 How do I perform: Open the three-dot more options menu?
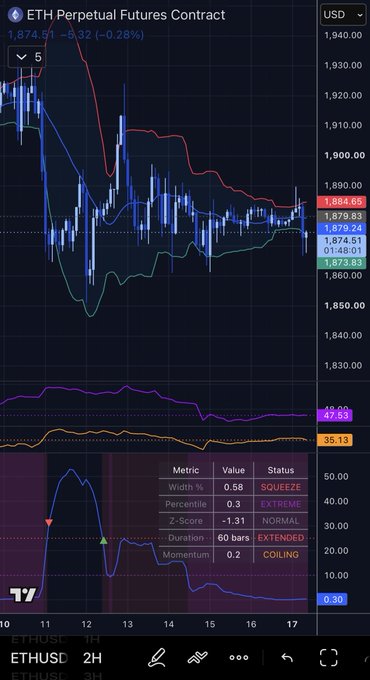tap(239, 658)
